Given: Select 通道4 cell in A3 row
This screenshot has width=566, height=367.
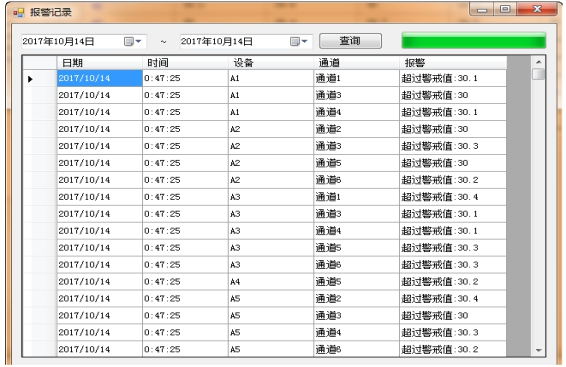Looking at the screenshot, I should click(x=356, y=231).
